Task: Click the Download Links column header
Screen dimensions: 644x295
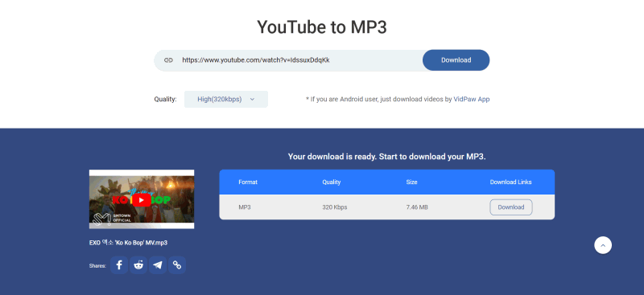Action: tap(510, 182)
